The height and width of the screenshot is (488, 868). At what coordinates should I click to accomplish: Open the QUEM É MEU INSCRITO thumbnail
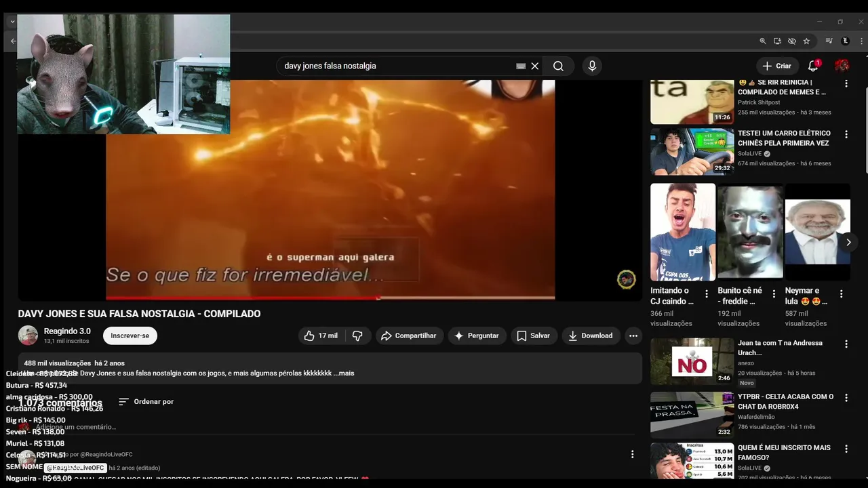click(x=692, y=462)
